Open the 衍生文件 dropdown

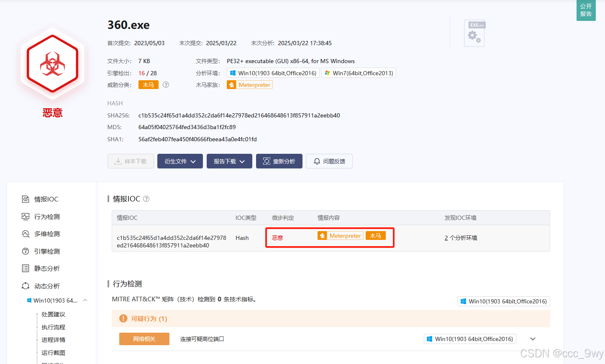180,161
